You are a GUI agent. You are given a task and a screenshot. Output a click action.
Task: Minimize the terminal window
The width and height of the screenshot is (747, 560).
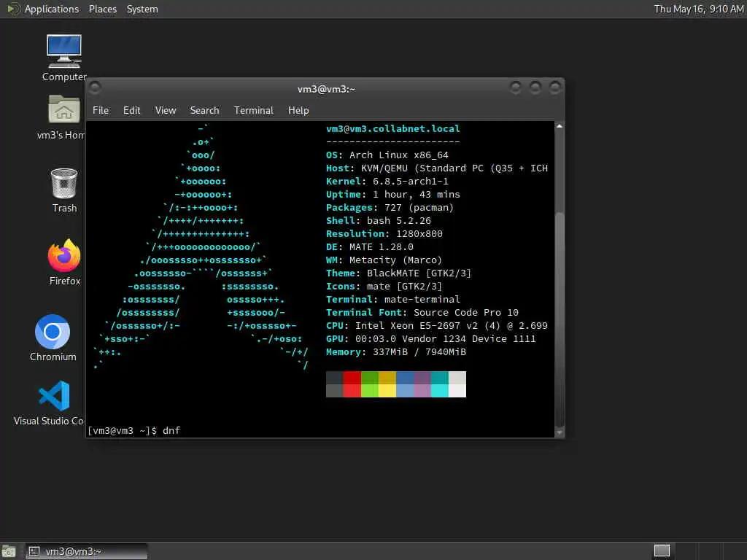pos(515,87)
